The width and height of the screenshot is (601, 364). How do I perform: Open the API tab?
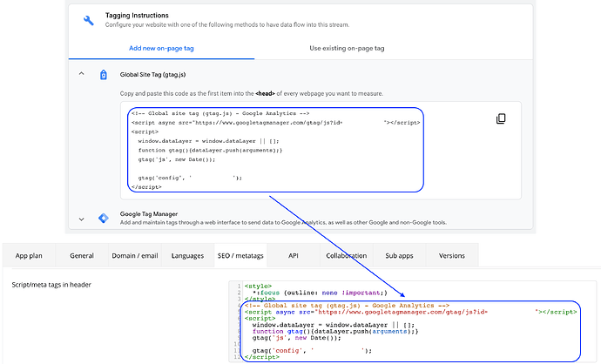point(294,255)
